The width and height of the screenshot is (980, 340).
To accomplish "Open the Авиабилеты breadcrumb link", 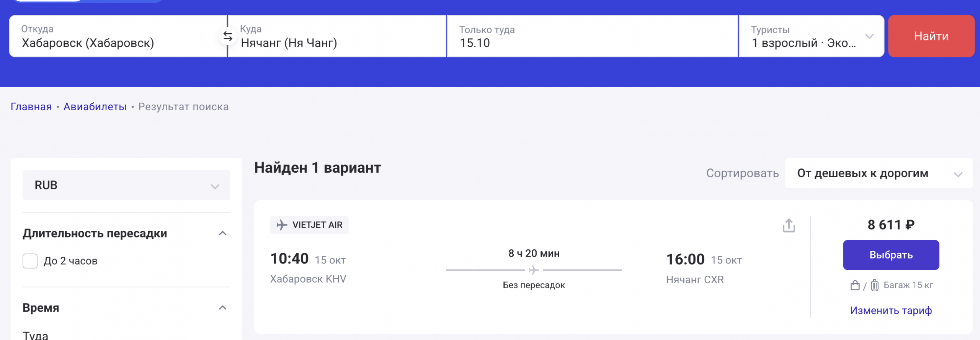I will [95, 107].
